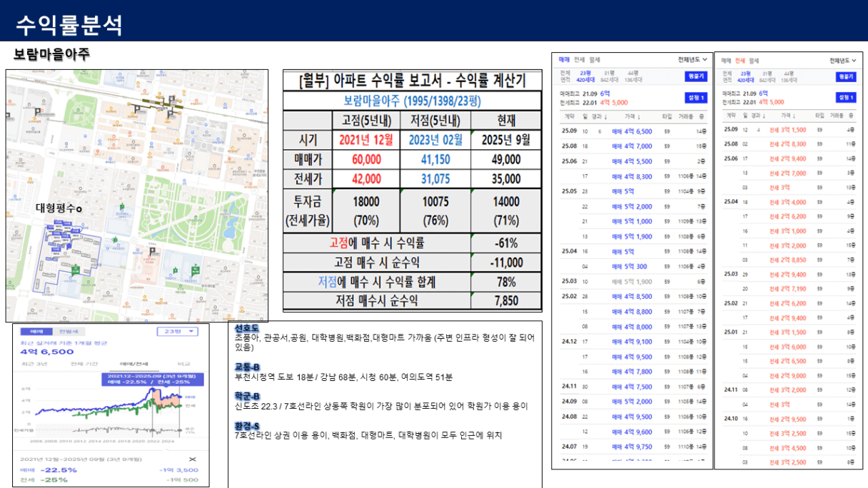
Task: Select the 2023년 02월 cell in 시기 row
Action: [x=435, y=140]
